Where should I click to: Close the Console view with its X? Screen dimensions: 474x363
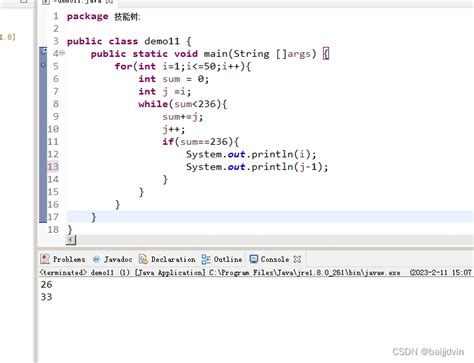pos(297,259)
